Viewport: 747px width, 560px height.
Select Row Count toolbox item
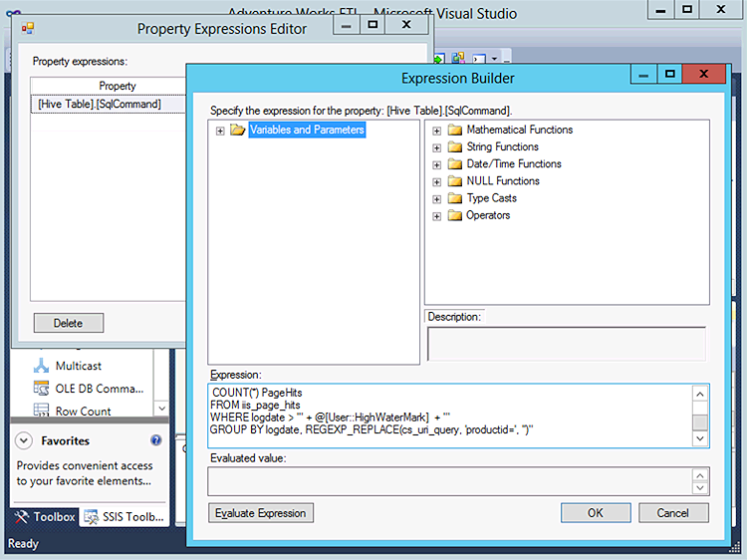[x=84, y=411]
